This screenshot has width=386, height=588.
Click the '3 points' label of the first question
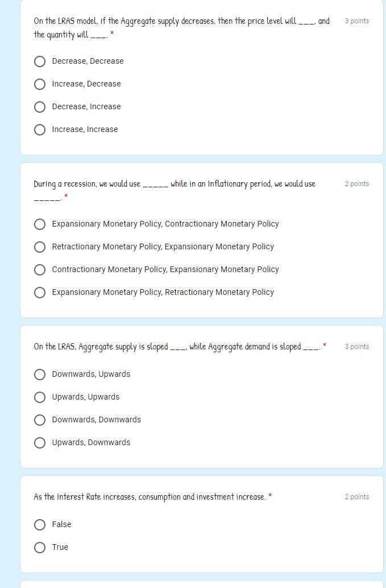point(357,21)
